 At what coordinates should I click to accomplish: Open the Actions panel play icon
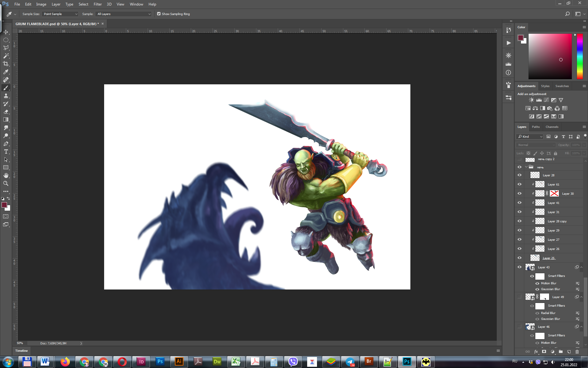(508, 43)
